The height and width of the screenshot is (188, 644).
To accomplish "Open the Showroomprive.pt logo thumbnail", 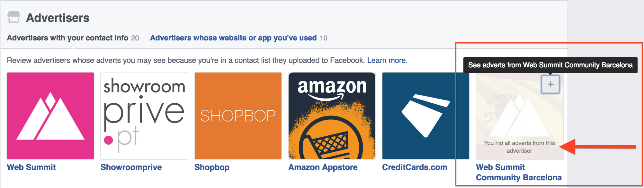I will [x=144, y=116].
